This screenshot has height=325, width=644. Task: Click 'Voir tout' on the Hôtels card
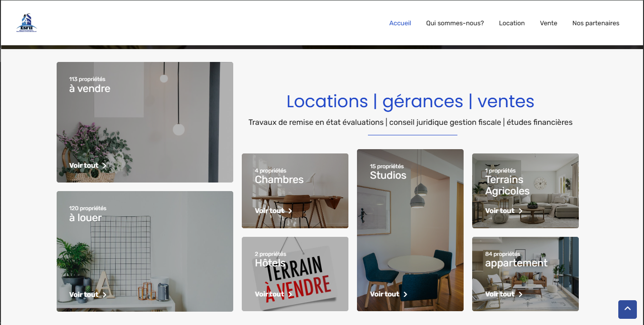(269, 295)
